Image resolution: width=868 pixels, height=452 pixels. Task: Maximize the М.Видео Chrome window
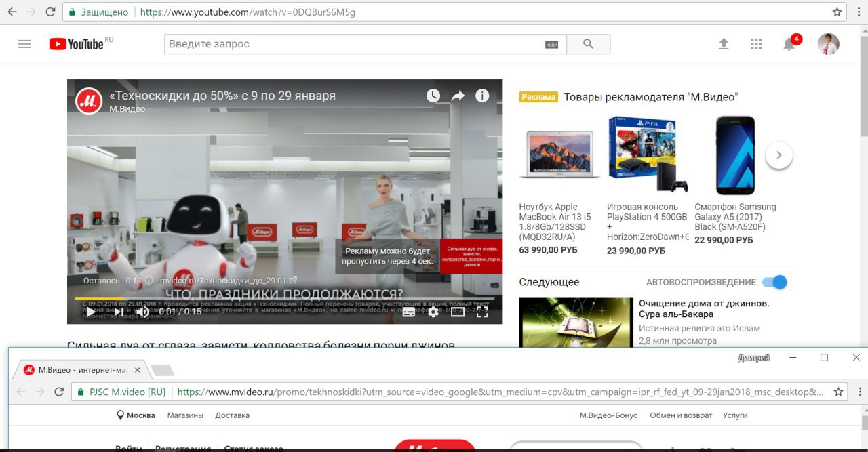[x=824, y=357]
